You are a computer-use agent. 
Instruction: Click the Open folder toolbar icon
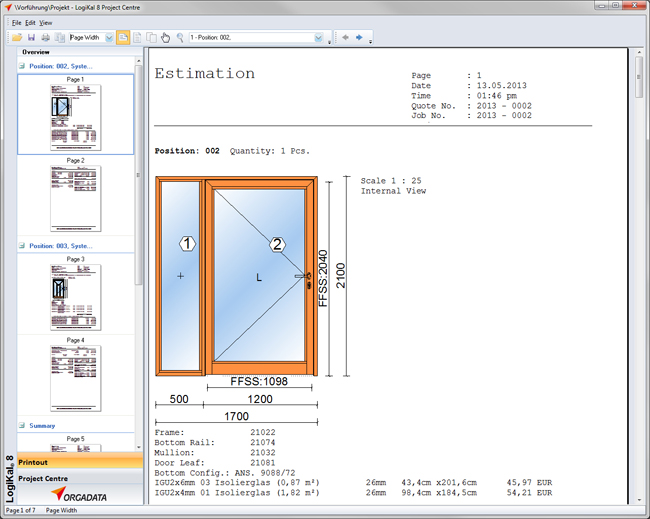17,38
